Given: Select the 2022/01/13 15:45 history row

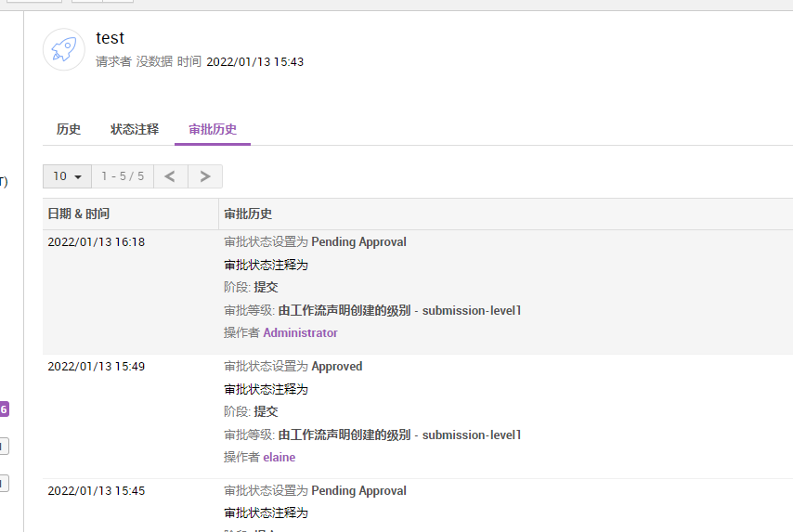Looking at the screenshot, I should [x=97, y=491].
